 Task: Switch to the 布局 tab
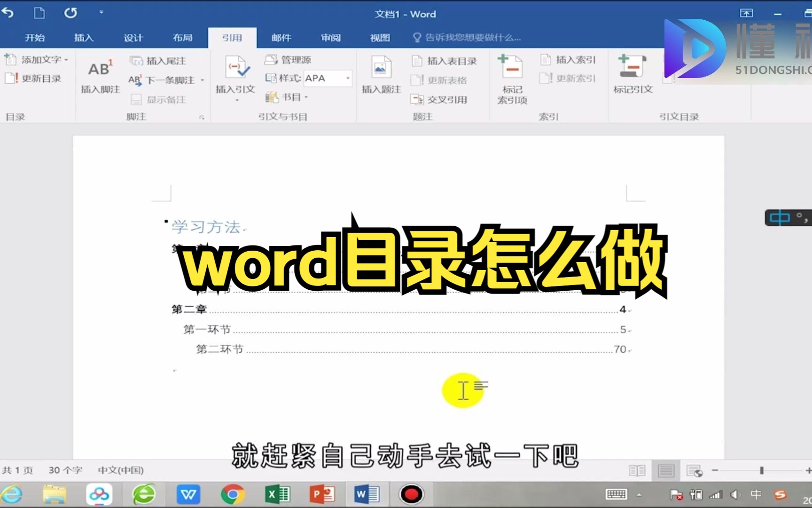[182, 38]
